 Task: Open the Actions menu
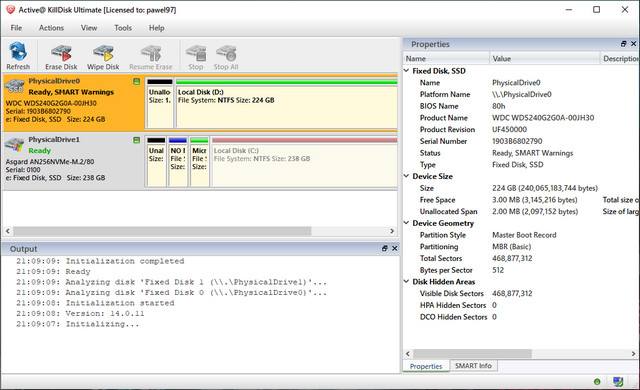(x=51, y=28)
